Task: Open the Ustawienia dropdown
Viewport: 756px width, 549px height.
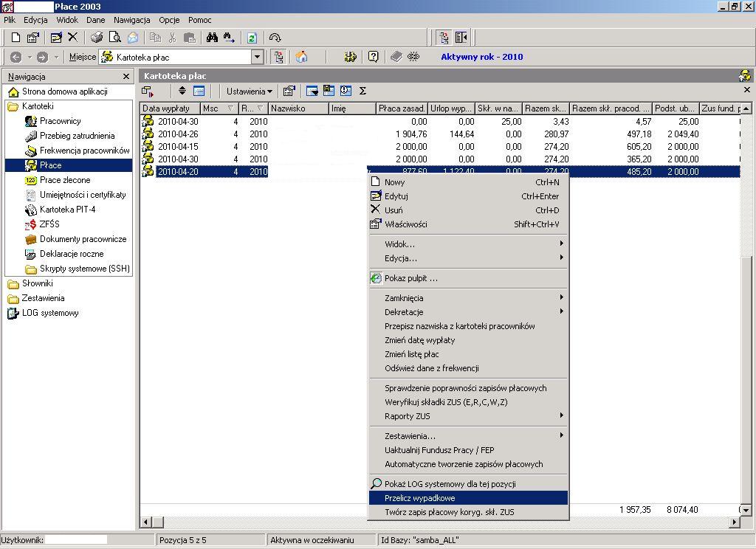Action: point(250,91)
